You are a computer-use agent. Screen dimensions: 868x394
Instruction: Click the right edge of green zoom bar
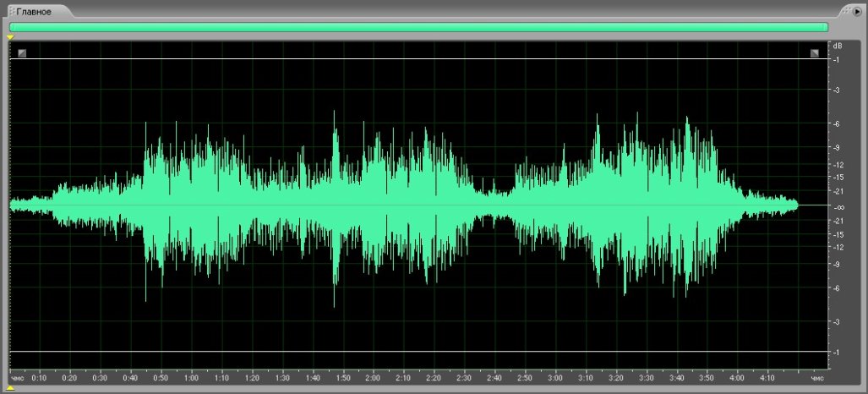(827, 27)
